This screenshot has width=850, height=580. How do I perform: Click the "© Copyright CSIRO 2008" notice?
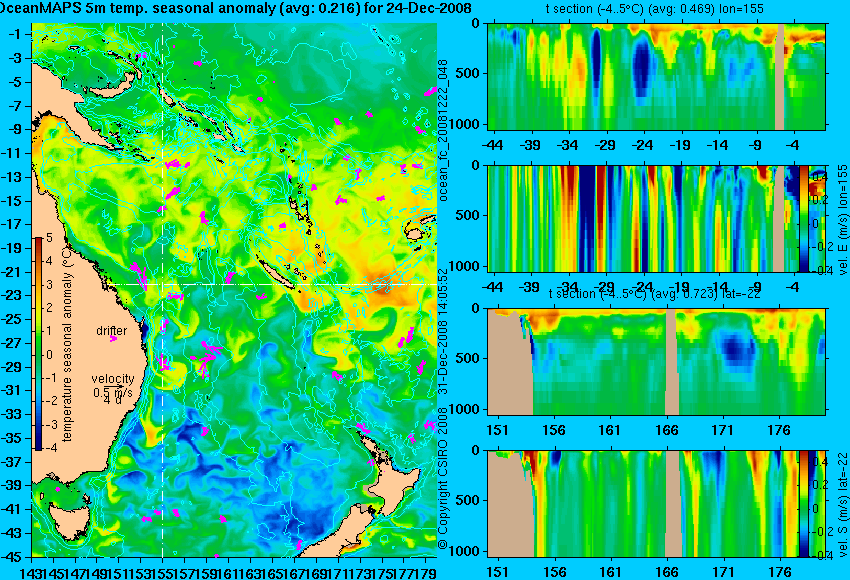point(443,477)
